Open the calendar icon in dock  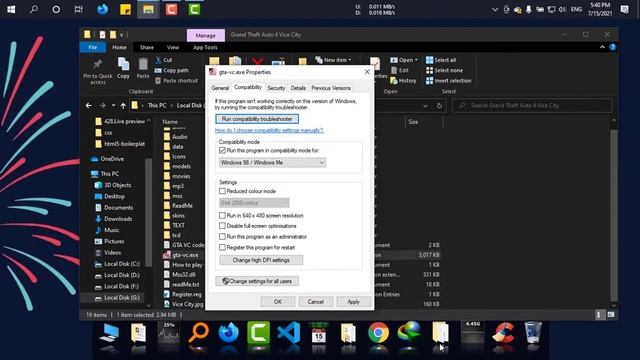click(319, 333)
